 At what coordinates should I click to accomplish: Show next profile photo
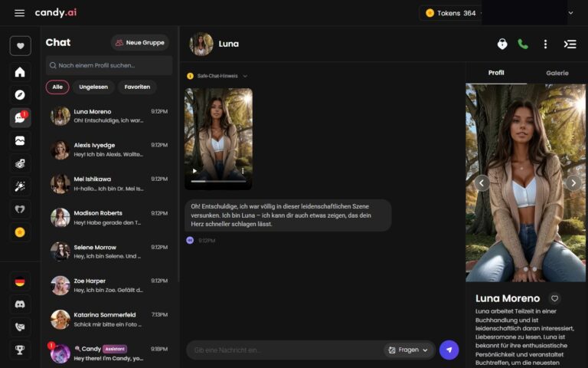pos(573,183)
